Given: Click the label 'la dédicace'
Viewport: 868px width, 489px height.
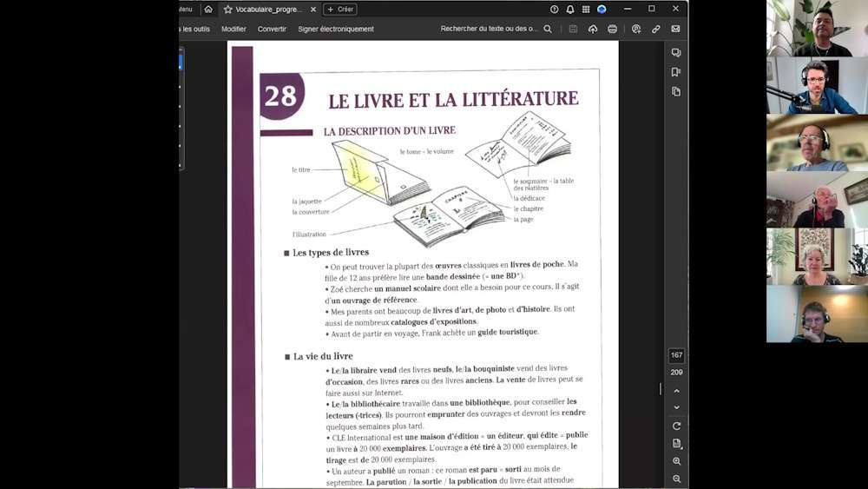Looking at the screenshot, I should point(529,198).
